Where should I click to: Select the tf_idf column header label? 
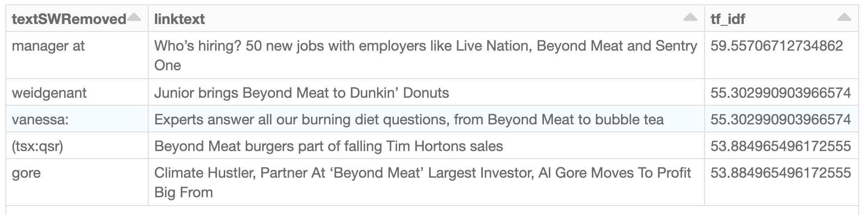click(728, 19)
